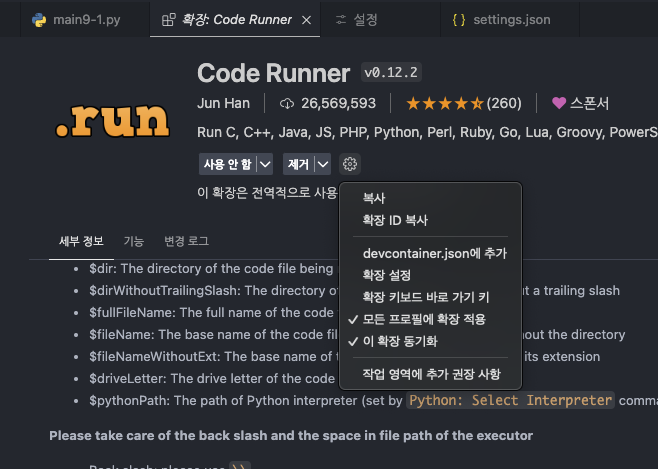Click the gear manage extension icon

(x=350, y=164)
